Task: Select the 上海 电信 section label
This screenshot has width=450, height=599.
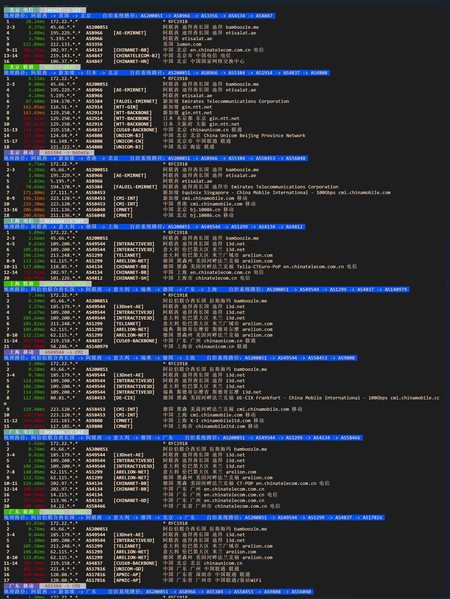Action: tap(21, 221)
